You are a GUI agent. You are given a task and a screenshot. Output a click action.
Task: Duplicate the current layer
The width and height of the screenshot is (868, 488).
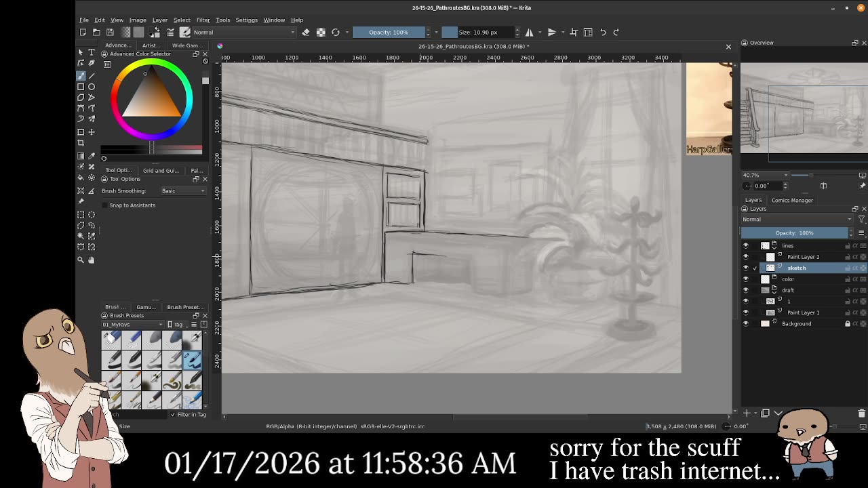pos(765,413)
